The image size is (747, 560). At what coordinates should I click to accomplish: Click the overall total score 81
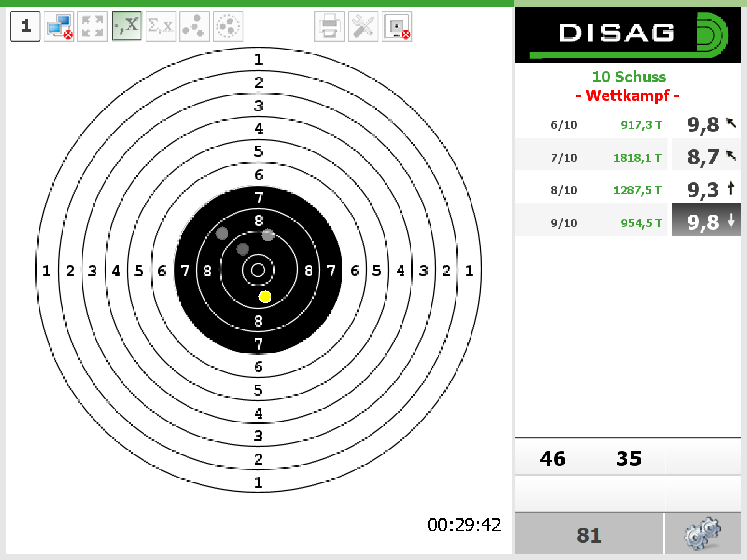click(589, 534)
